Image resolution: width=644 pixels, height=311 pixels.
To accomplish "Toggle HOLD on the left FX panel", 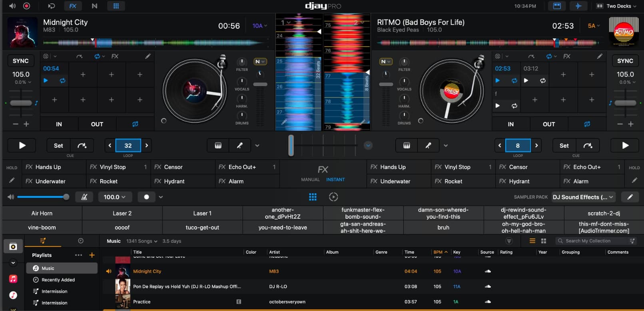I will point(12,168).
